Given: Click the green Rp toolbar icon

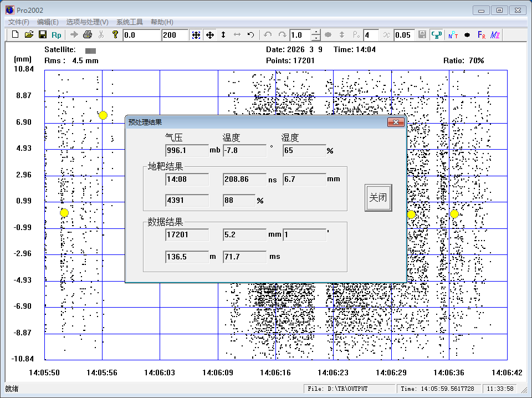Looking at the screenshot, I should pos(57,35).
